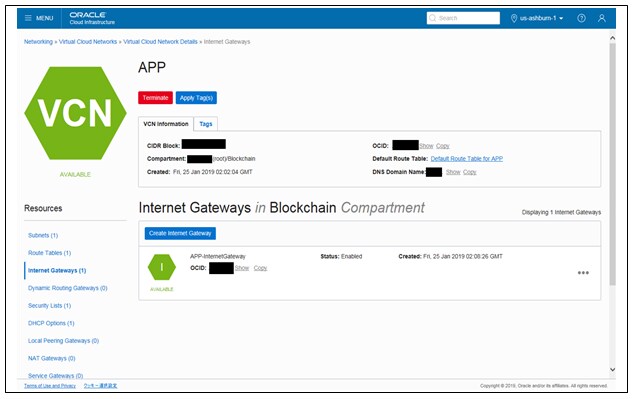Select Internet Gateways (1) in Resources
635x399 pixels.
[x=57, y=271]
